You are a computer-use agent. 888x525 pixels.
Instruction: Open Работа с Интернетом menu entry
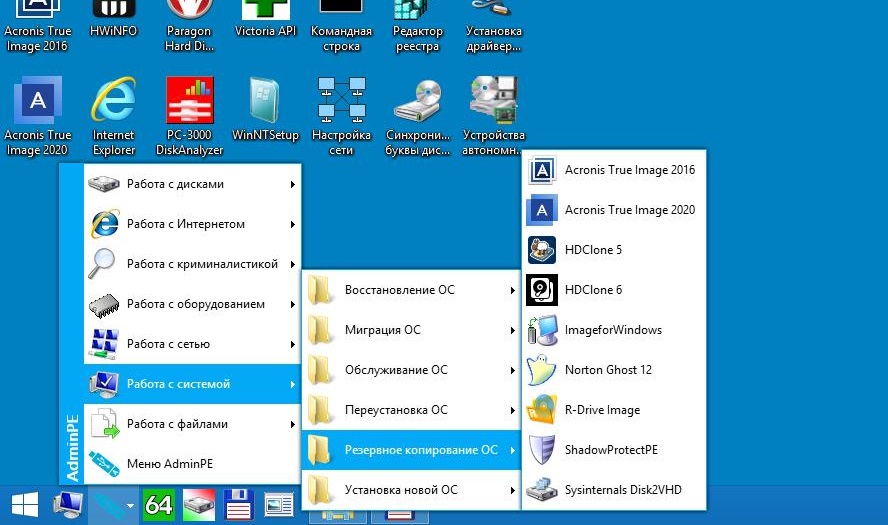tap(192, 224)
